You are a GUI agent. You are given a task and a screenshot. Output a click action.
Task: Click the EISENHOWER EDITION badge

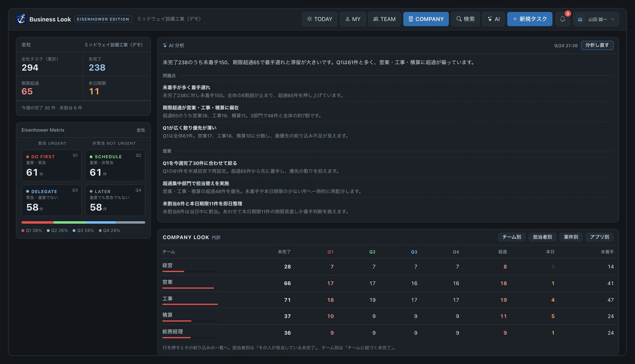point(103,19)
